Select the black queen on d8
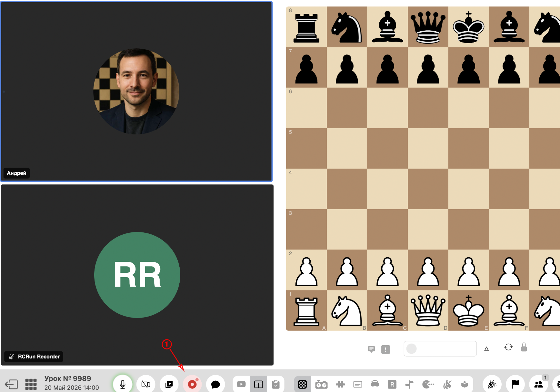The height and width of the screenshot is (392, 560). 428,27
